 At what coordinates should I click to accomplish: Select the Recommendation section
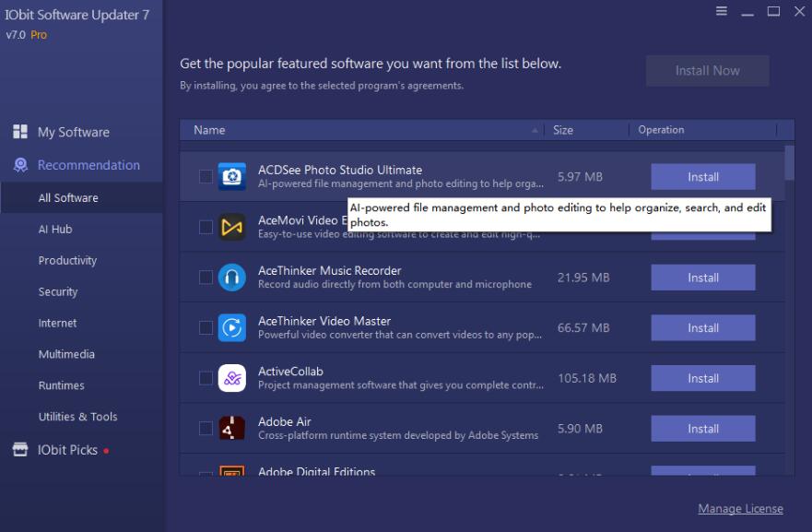pyautogui.click(x=88, y=165)
